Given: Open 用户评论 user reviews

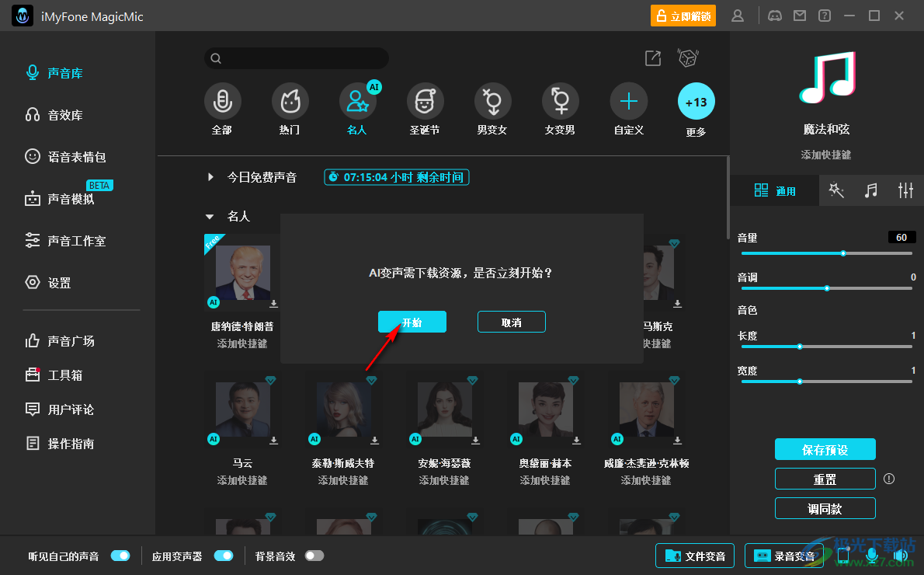Looking at the screenshot, I should pos(60,409).
